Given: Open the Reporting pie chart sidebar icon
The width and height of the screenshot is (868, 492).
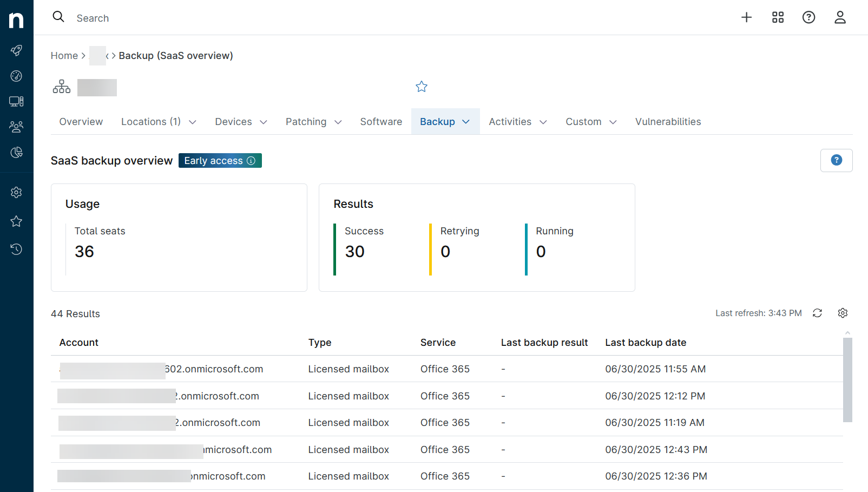Looking at the screenshot, I should [16, 153].
